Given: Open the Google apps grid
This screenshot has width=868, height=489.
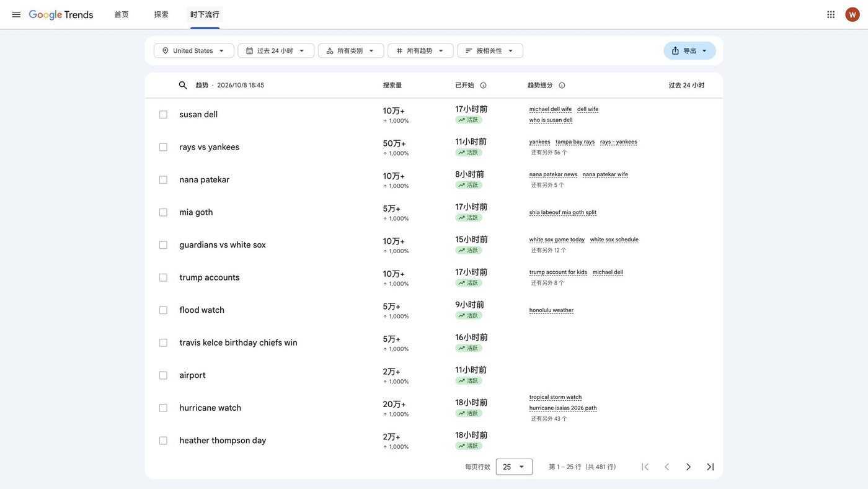Looking at the screenshot, I should tap(831, 14).
